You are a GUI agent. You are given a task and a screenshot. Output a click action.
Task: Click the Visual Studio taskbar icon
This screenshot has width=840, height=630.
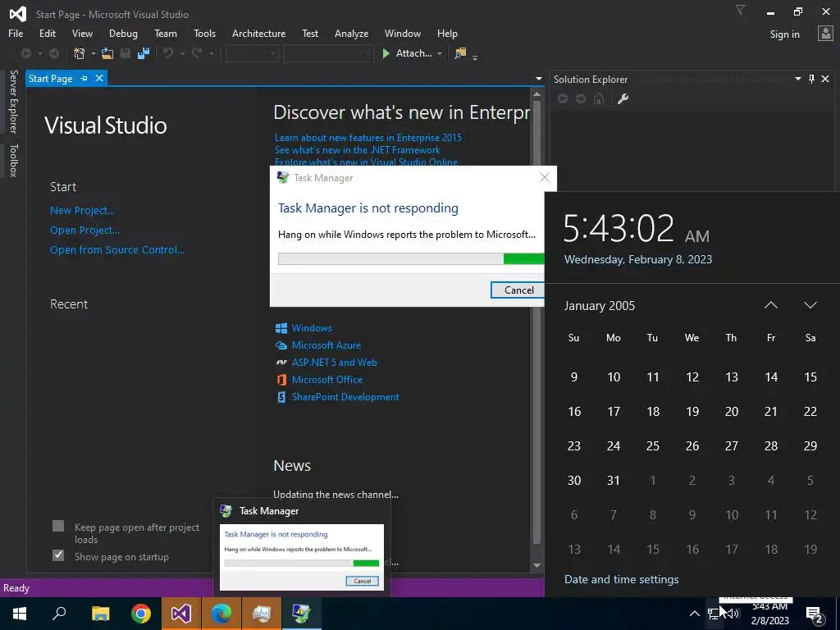point(181,614)
